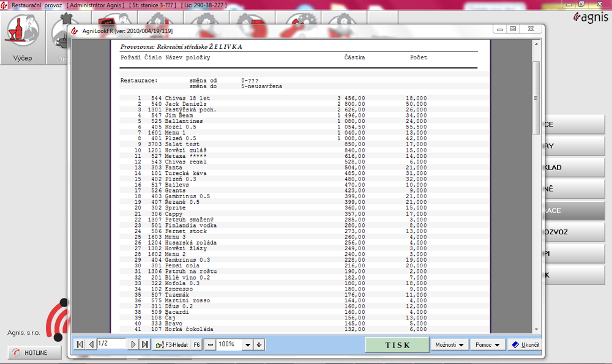Select the 'Pstruh na roštu' item name
The width and height of the screenshot is (612, 364).
tap(190, 272)
